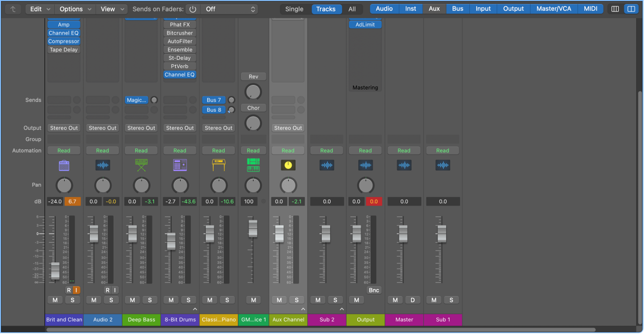Click the 8-Bit Drums drum machine icon
644x334 pixels.
click(180, 166)
